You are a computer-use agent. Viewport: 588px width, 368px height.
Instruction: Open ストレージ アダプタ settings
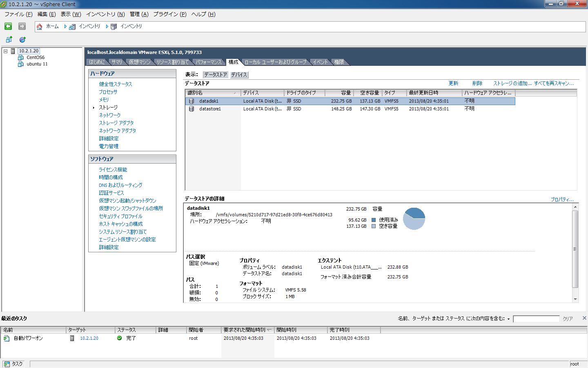(116, 123)
